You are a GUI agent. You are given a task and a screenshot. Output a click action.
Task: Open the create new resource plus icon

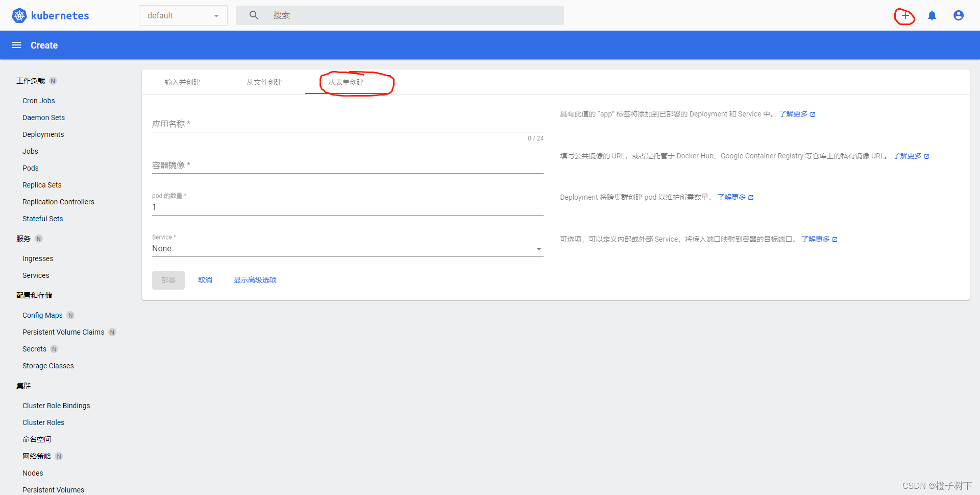pos(904,15)
